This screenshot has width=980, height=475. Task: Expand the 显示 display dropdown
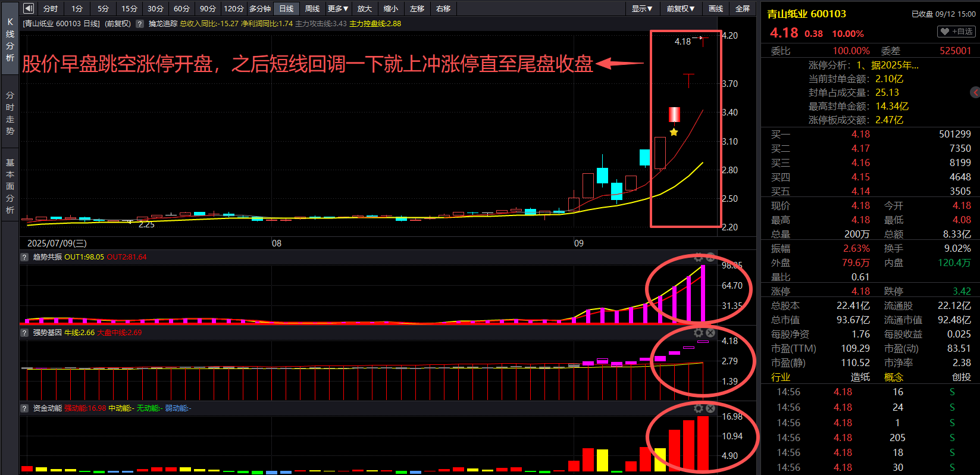642,8
